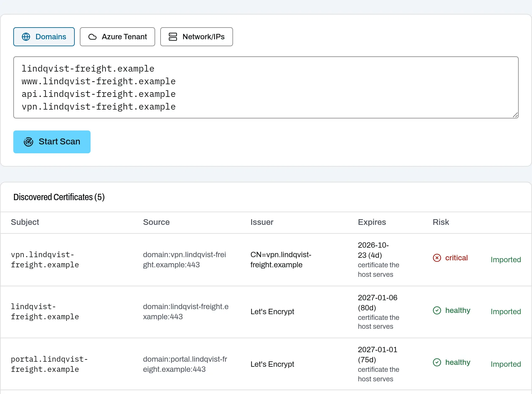Screen dimensions: 532x394
Task: Click the Source column header
Action: [156, 222]
